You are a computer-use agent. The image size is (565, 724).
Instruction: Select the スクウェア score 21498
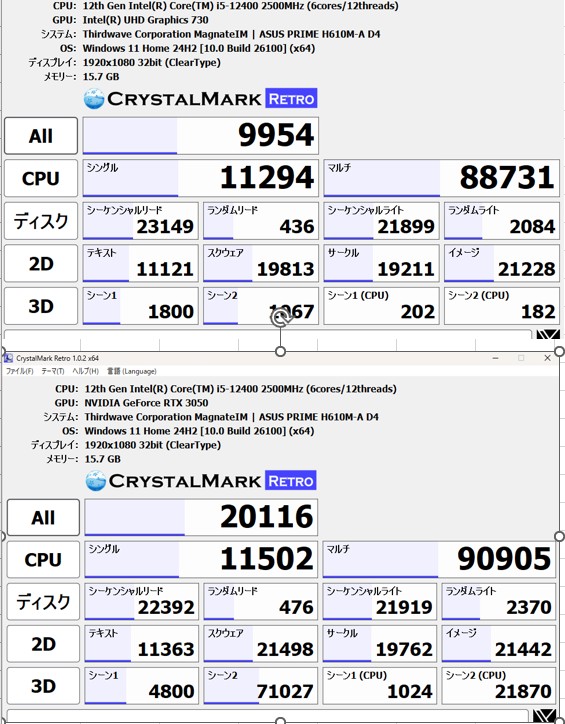(x=261, y=644)
